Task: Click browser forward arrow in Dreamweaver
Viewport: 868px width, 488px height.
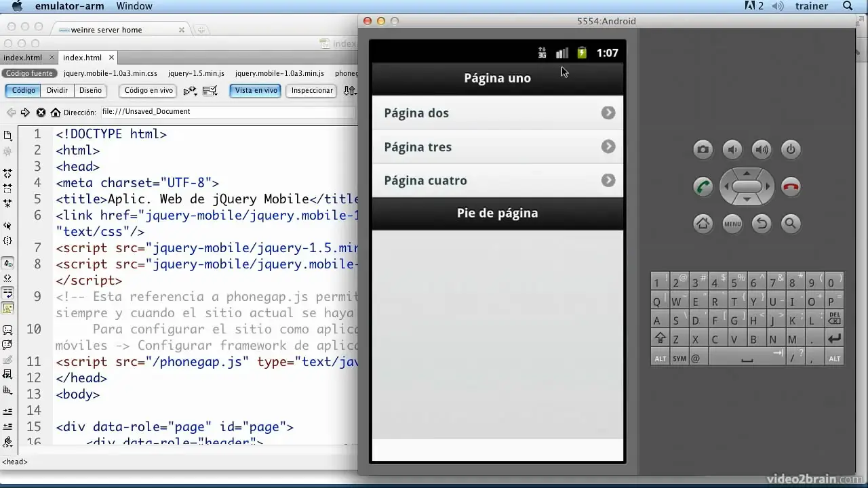Action: (25, 113)
